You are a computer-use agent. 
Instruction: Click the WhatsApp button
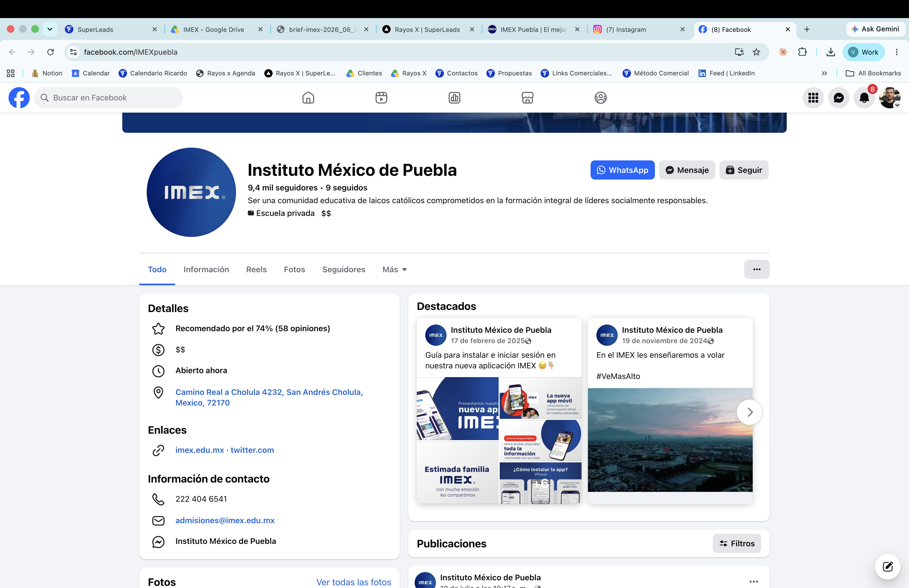coord(622,170)
